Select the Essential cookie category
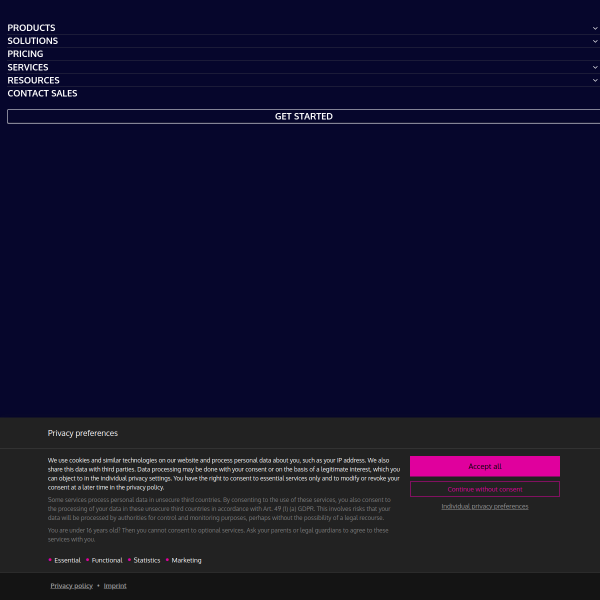Viewport: 600px width, 600px height. pyautogui.click(x=67, y=560)
